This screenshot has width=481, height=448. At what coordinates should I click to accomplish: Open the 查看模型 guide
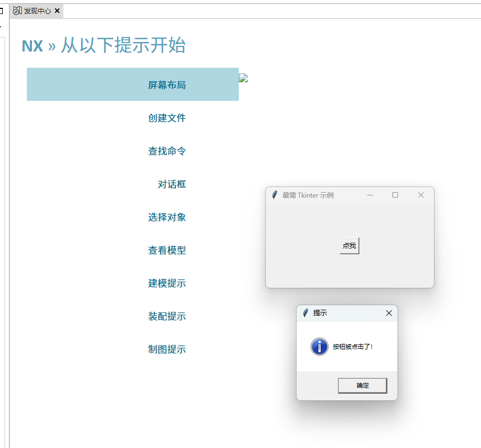pos(166,250)
